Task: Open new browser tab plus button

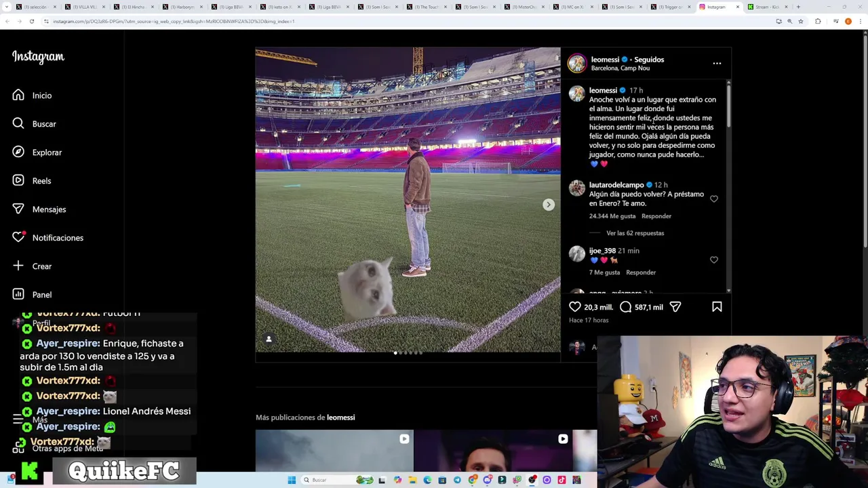Action: point(798,7)
